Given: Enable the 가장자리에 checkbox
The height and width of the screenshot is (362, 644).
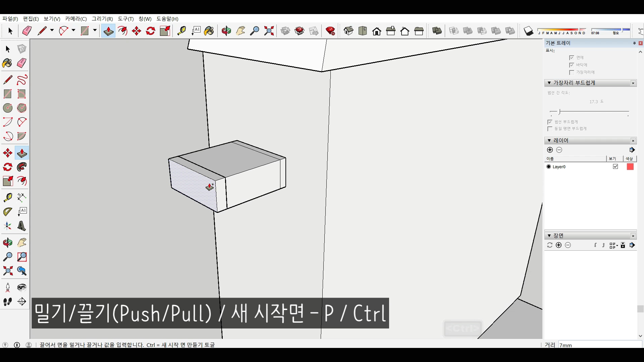Looking at the screenshot, I should coord(572,72).
